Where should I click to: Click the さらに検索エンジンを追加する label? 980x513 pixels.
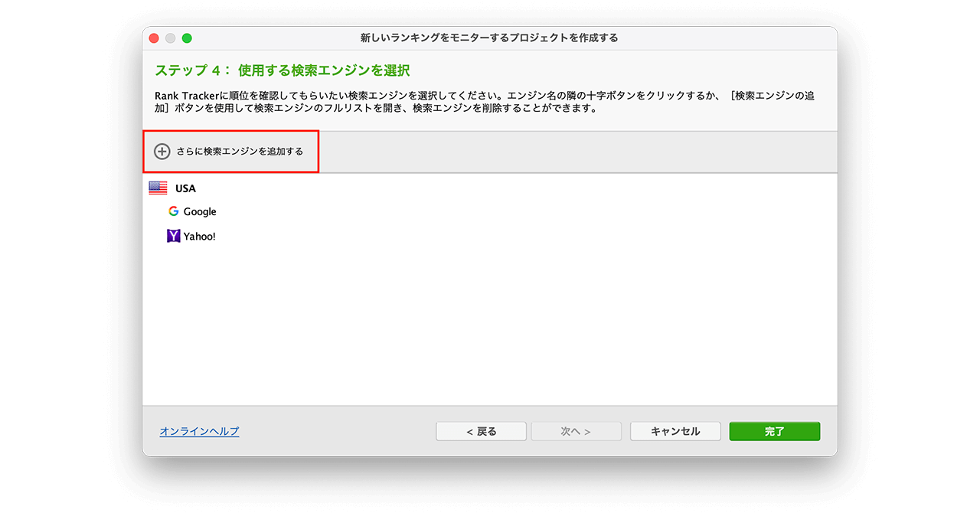(x=240, y=152)
